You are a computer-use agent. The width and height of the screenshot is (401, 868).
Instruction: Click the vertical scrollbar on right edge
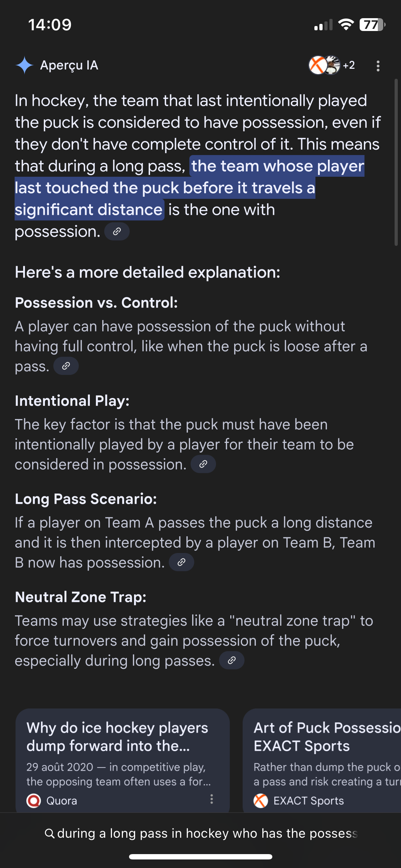pyautogui.click(x=396, y=162)
